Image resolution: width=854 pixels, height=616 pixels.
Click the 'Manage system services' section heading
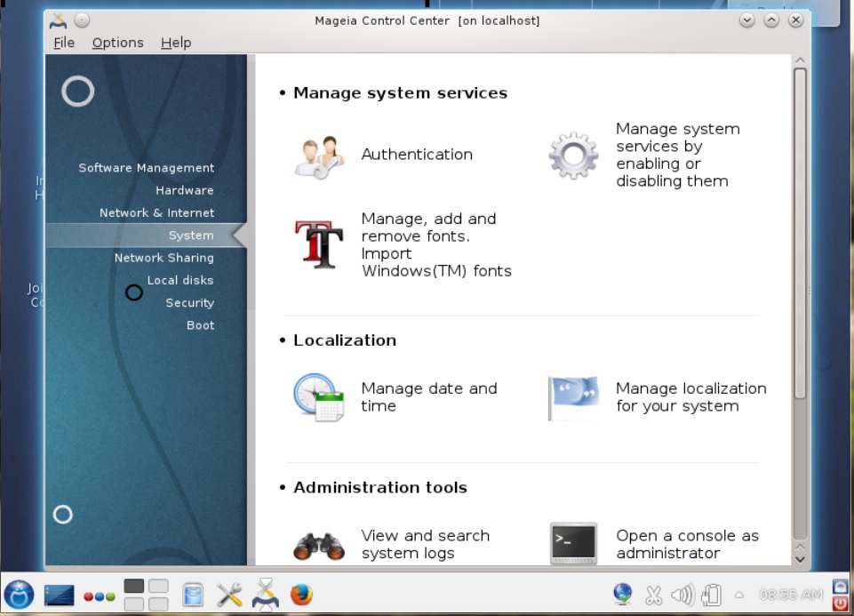400,92
